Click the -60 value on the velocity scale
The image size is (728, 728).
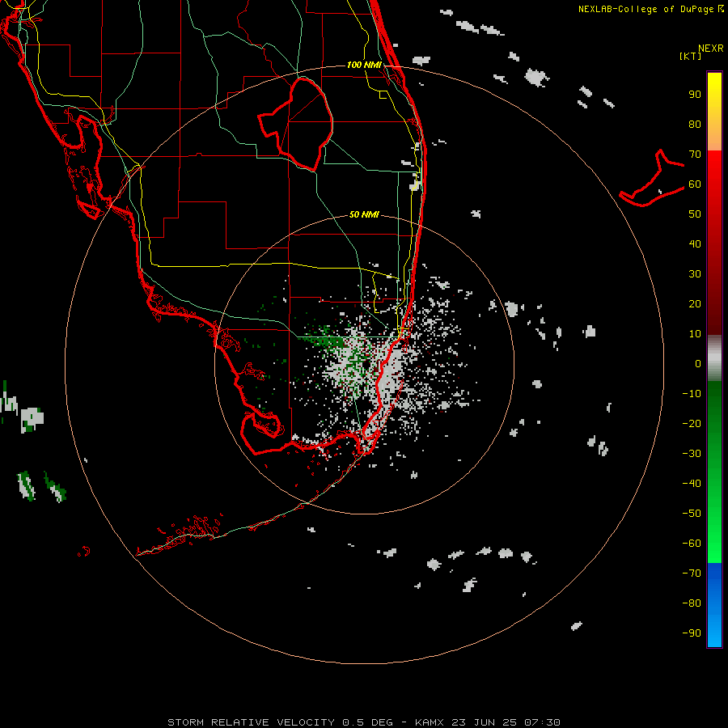pyautogui.click(x=692, y=544)
